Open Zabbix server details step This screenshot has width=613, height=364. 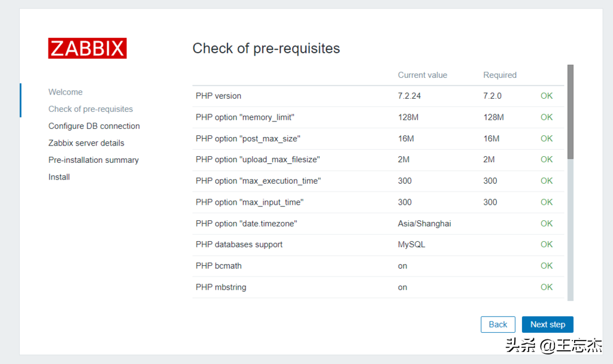86,143
